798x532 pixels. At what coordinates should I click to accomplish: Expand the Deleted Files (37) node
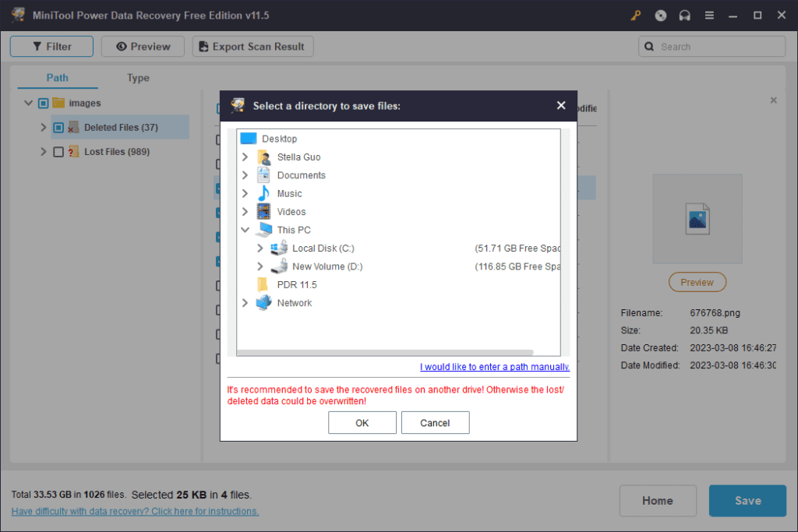(x=44, y=127)
